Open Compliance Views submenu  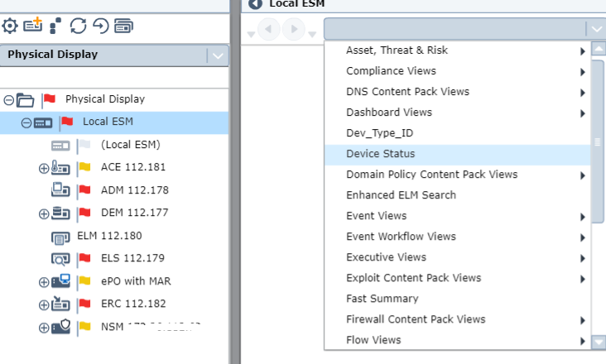[457, 71]
